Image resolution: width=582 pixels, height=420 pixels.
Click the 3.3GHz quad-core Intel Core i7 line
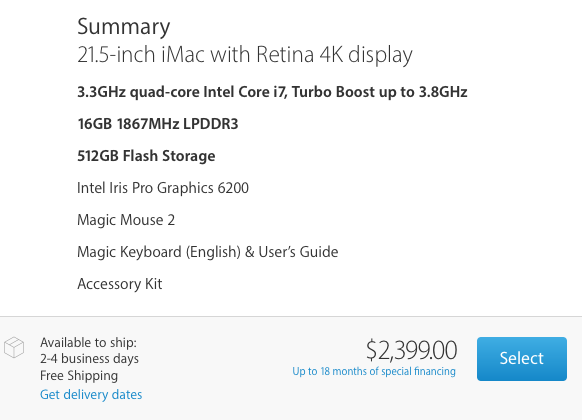(x=272, y=92)
